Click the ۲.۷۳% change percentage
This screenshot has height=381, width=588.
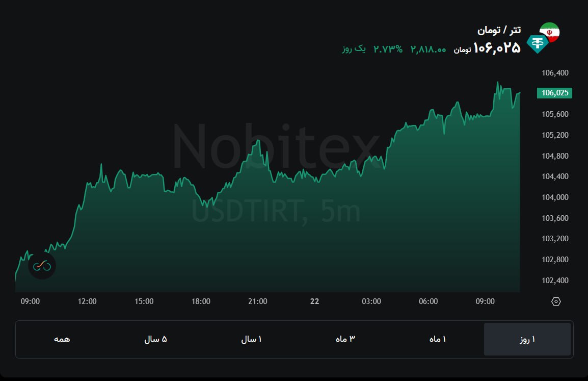click(388, 49)
